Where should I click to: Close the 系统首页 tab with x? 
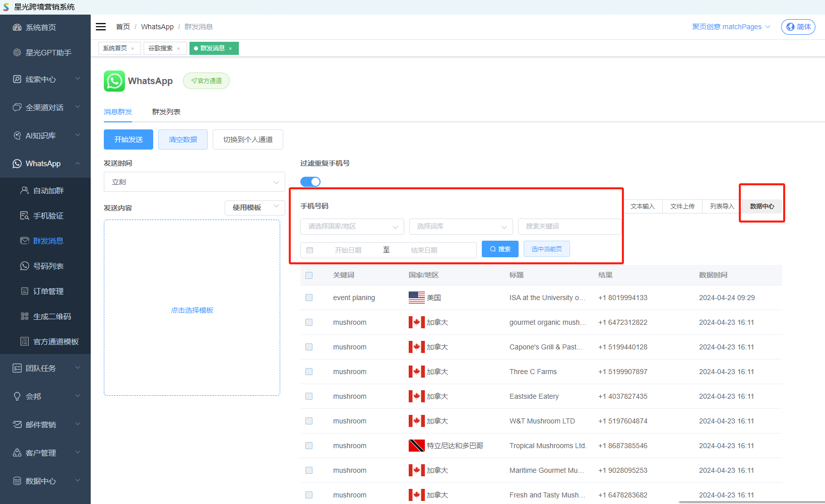(133, 48)
